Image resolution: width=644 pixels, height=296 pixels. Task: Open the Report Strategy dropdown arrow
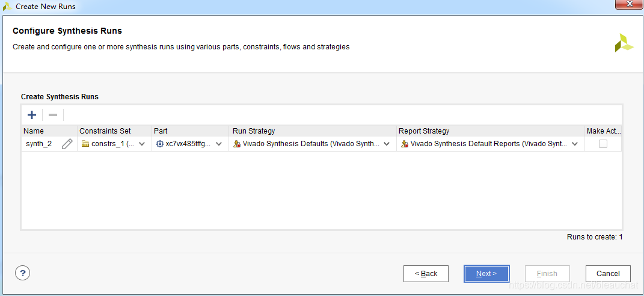pos(575,144)
